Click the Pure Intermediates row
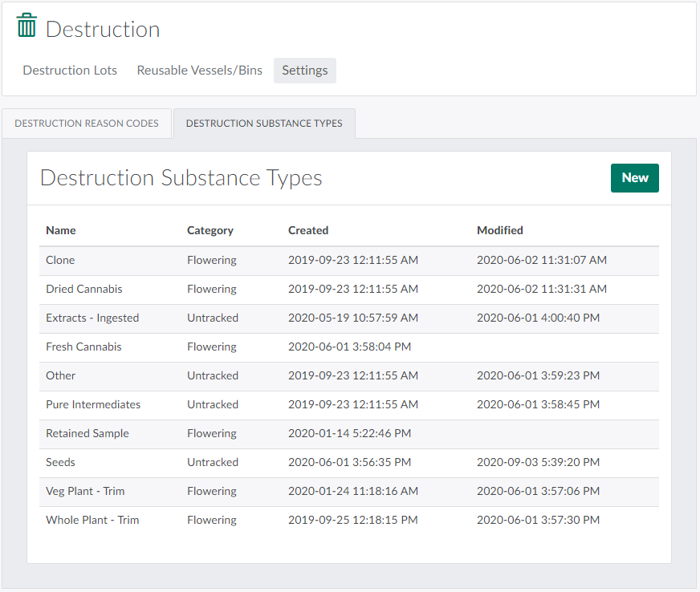The image size is (700, 592). click(93, 405)
